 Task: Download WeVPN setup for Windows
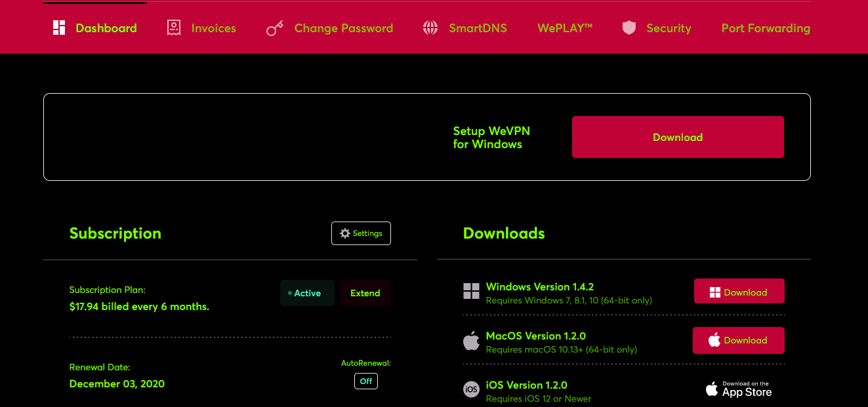[678, 137]
